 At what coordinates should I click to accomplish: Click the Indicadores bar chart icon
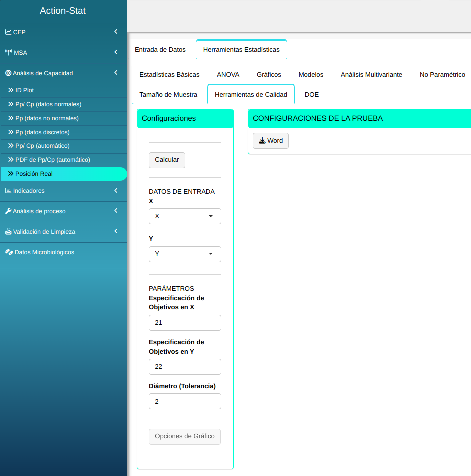pyautogui.click(x=8, y=191)
